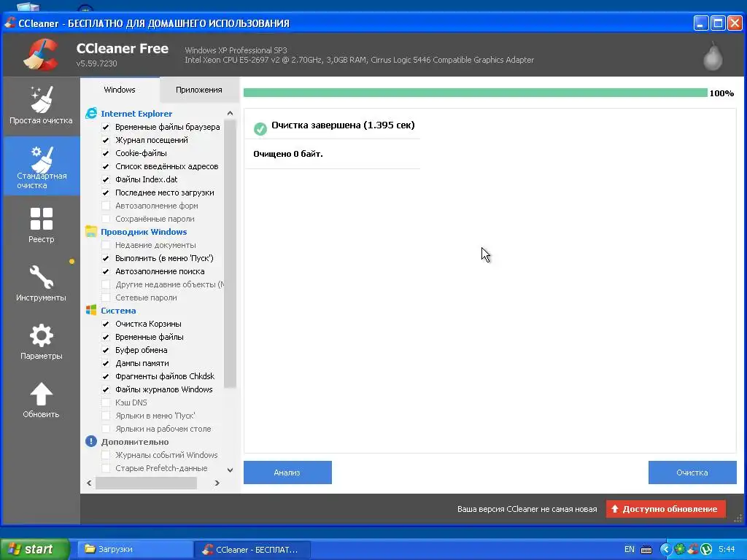Screen dimensions: 747x560
Task: Click the uTorrent tray icon
Action: (706, 550)
